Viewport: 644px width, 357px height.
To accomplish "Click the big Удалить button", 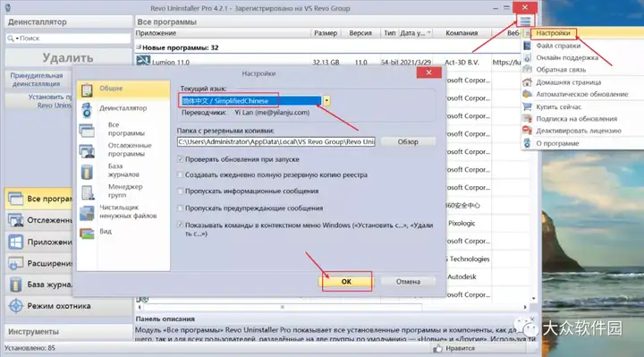I will pyautogui.click(x=68, y=58).
